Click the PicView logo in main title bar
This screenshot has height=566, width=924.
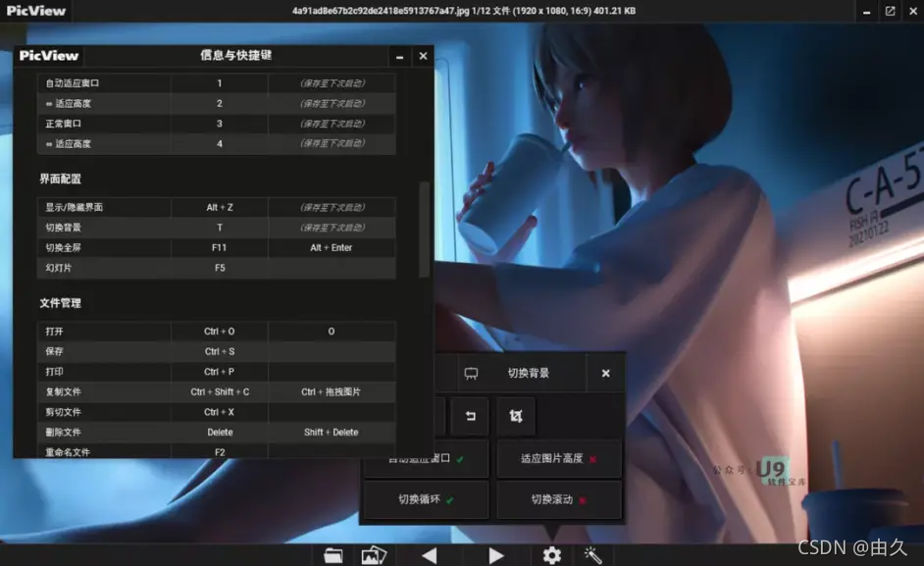click(36, 11)
